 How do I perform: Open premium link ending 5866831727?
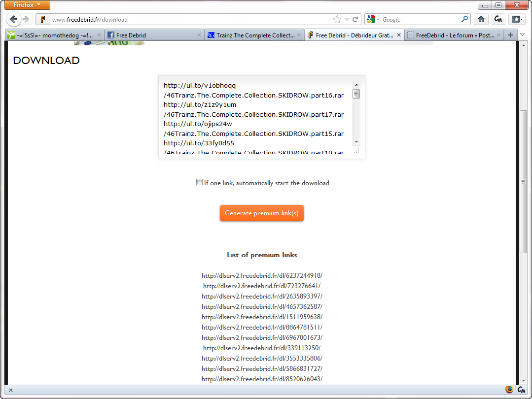pyautogui.click(x=262, y=369)
